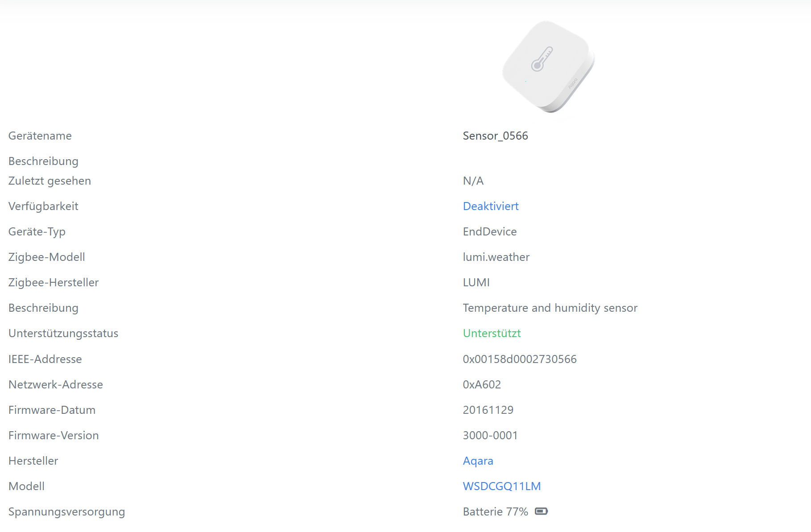Screen dimensions: 811x532
Task: Click the Batterie 77% text
Action: 495,511
